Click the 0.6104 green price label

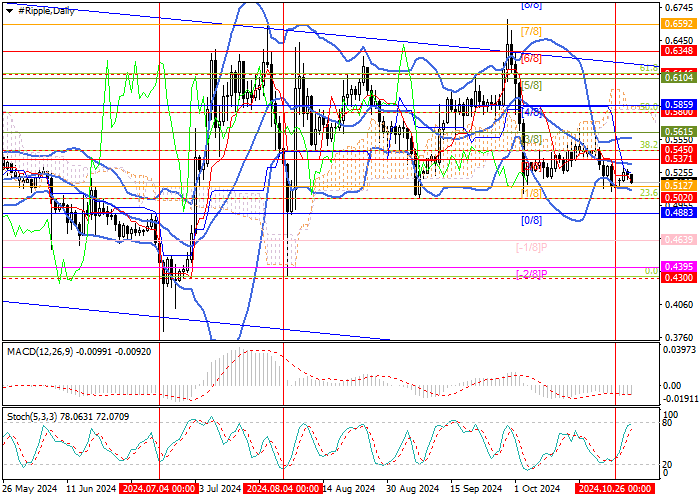(679, 78)
